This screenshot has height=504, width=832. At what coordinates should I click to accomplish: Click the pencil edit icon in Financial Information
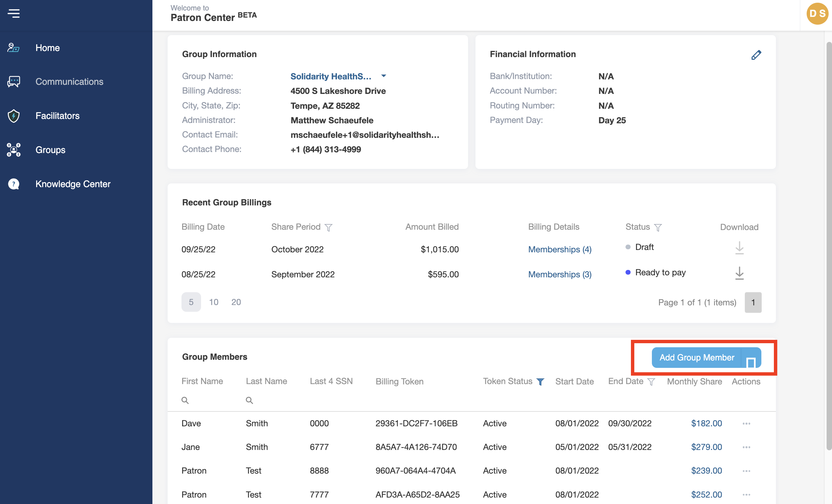pyautogui.click(x=756, y=55)
